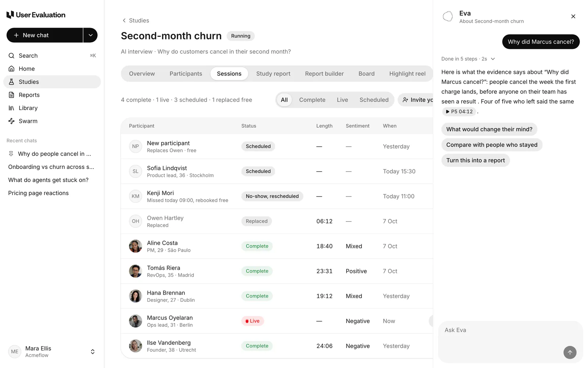Click the Invite button
Screen dimensions: 588x368
coord(416,100)
